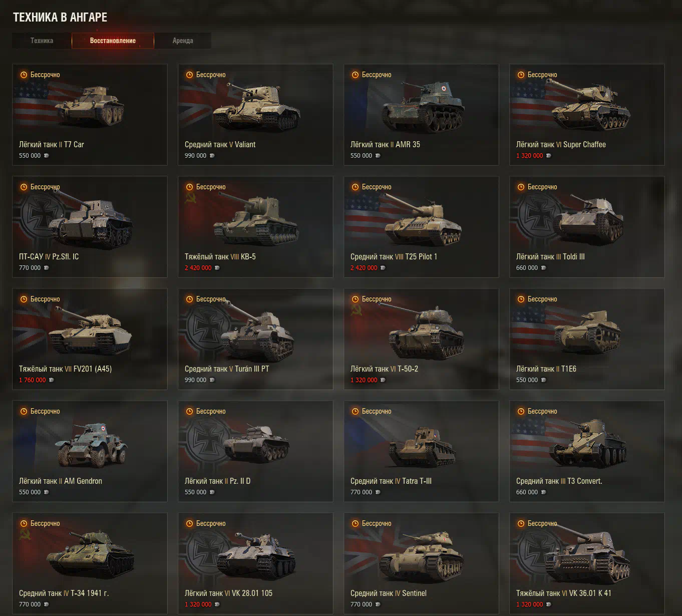Click credits icon beside T25 Pilot 1 price
The height and width of the screenshot is (616, 682).
[383, 268]
